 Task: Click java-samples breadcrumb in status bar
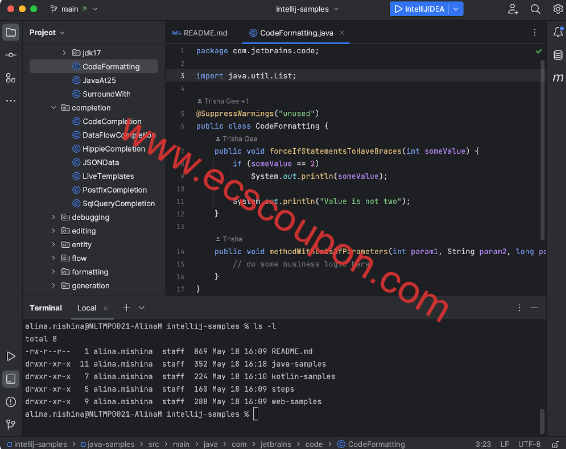click(108, 444)
